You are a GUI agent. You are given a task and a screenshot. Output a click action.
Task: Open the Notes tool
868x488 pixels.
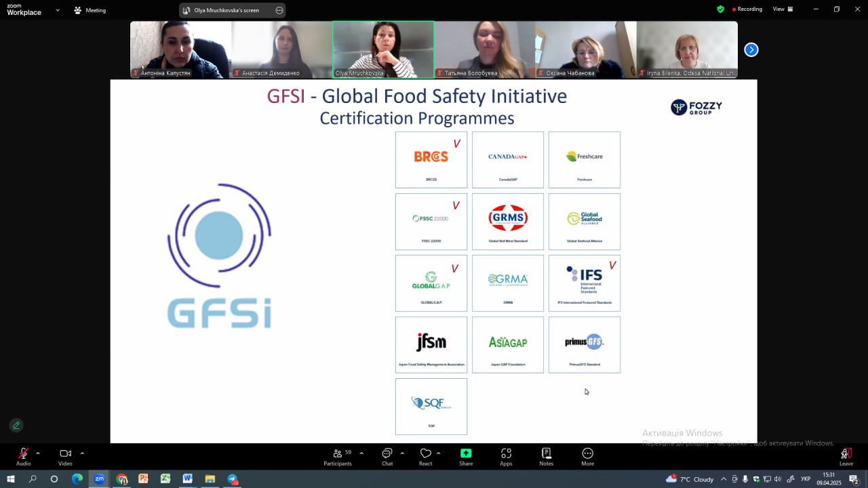tap(546, 457)
